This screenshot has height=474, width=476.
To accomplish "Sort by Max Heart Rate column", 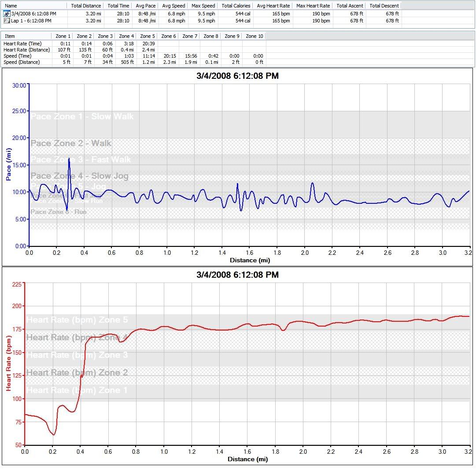I will pos(313,6).
